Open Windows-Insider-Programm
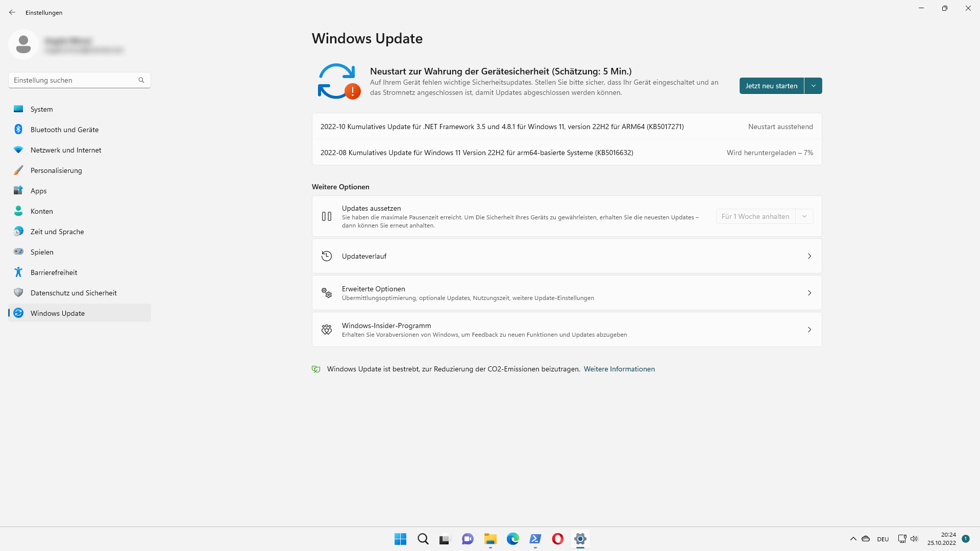980x551 pixels. 567,330
